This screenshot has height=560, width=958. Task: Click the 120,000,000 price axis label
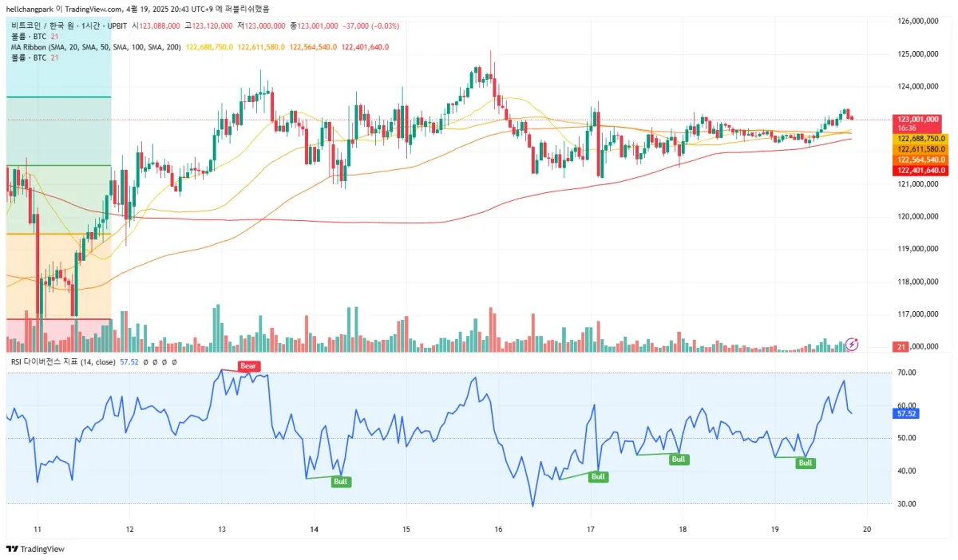click(917, 216)
